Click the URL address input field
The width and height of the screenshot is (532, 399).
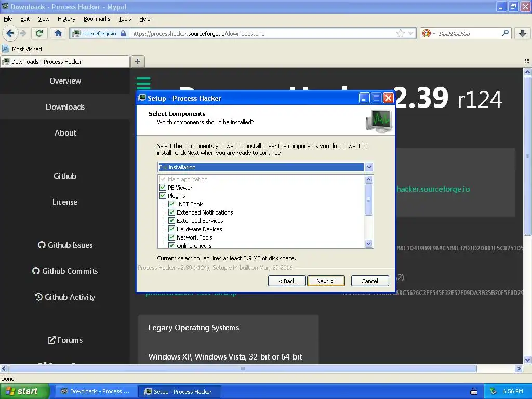[x=262, y=33]
